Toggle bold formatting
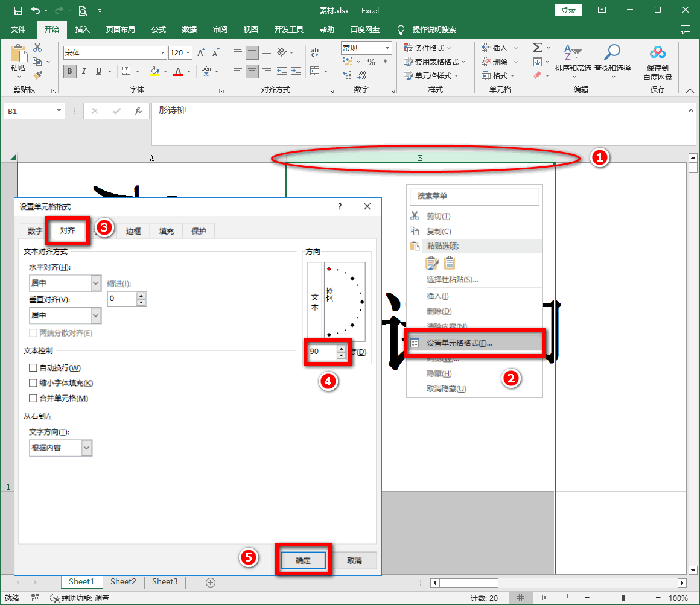The height and width of the screenshot is (605, 700). tap(69, 71)
